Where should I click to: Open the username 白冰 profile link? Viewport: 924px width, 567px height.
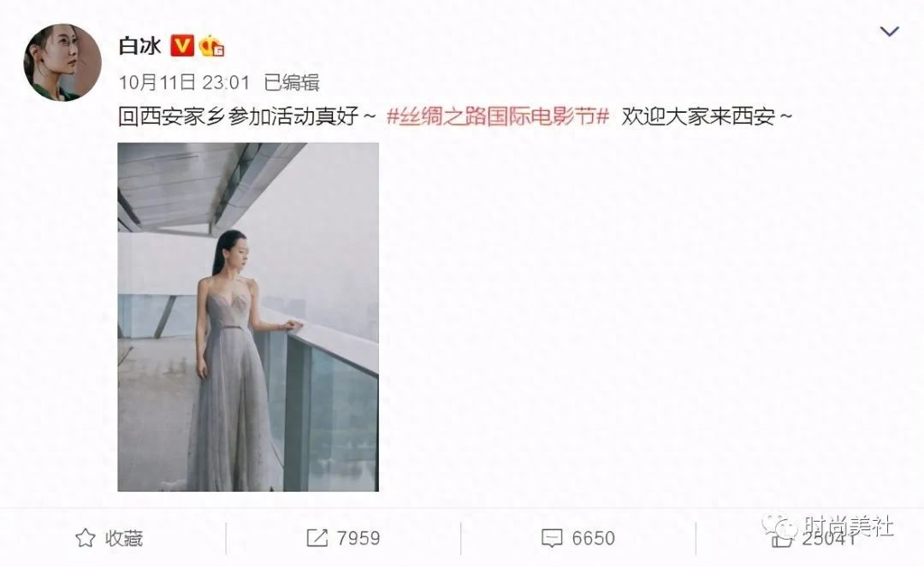(x=139, y=45)
